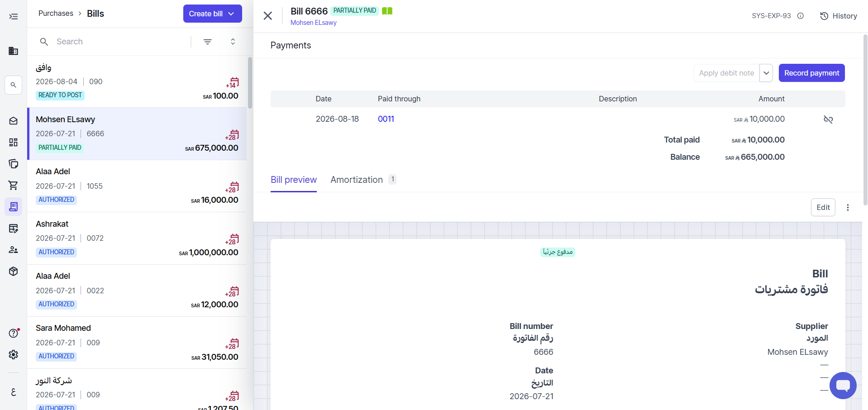Image resolution: width=868 pixels, height=410 pixels.
Task: Go to Purchases breadcrumb
Action: [56, 14]
